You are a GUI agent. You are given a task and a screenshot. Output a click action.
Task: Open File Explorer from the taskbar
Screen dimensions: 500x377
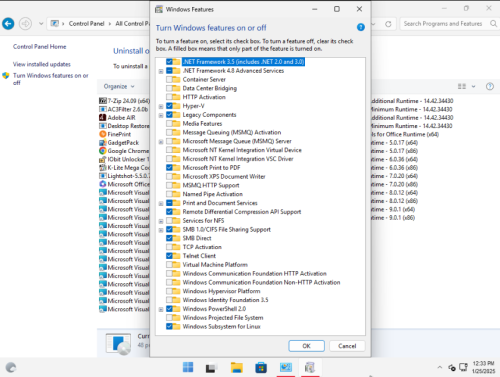(x=237, y=367)
